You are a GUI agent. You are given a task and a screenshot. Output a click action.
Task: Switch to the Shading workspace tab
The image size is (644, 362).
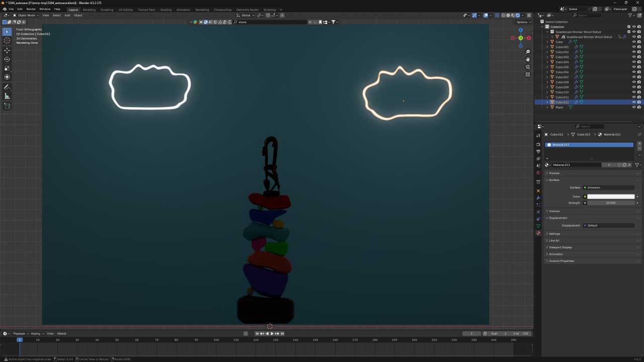click(x=166, y=10)
